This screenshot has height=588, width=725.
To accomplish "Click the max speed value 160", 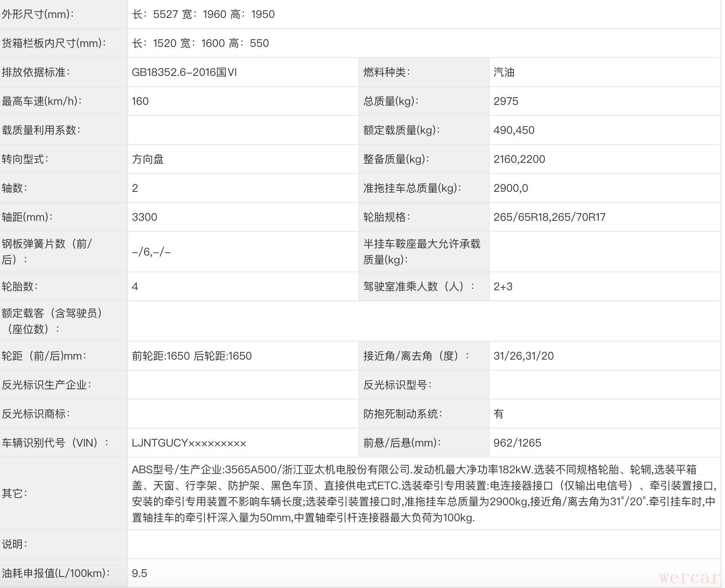I will [140, 101].
